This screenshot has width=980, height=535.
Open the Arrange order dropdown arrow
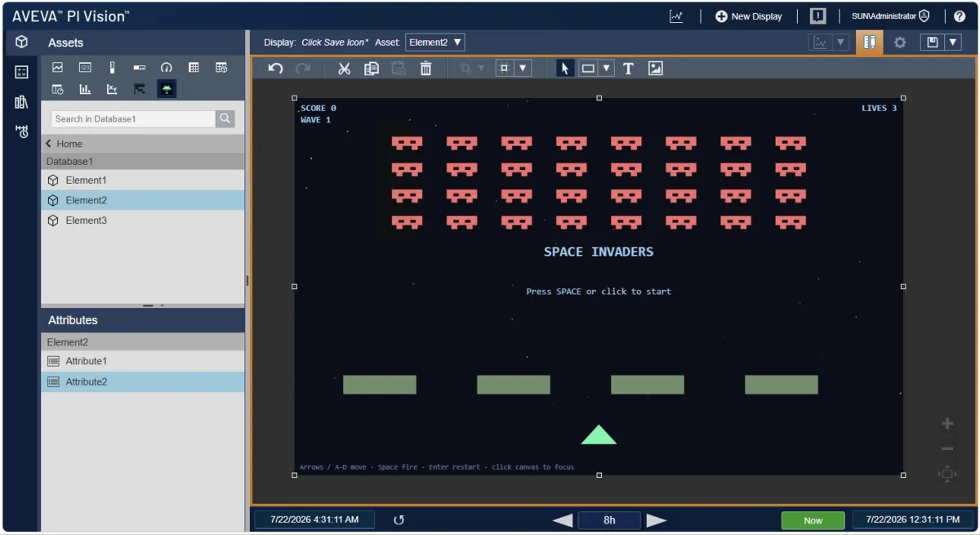click(482, 69)
